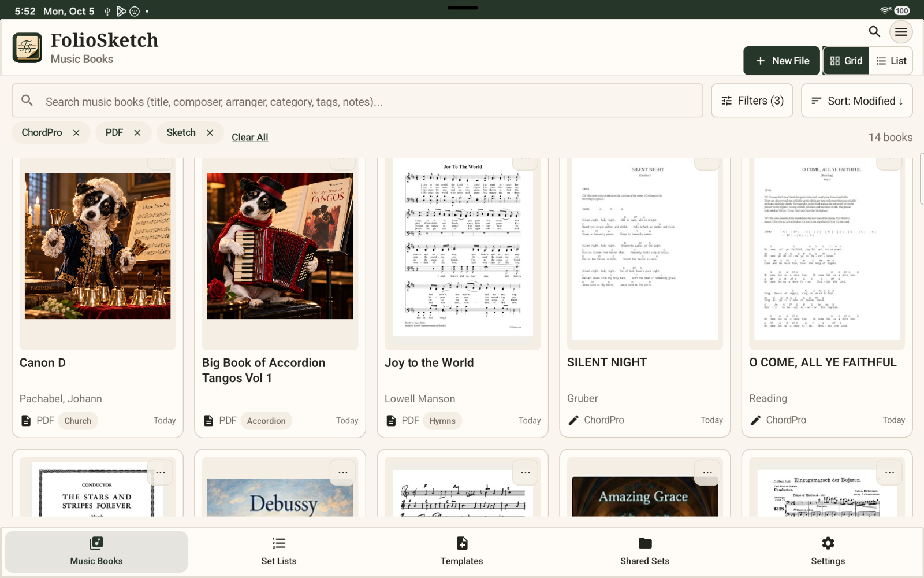924x578 pixels.
Task: Remove the PDF filter chip
Action: [x=137, y=133]
